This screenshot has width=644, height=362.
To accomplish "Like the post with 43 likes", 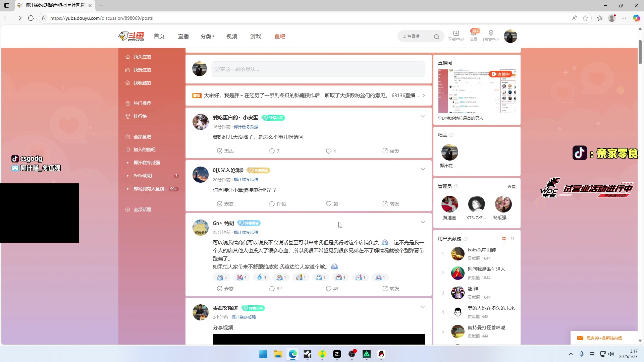I will tap(332, 289).
